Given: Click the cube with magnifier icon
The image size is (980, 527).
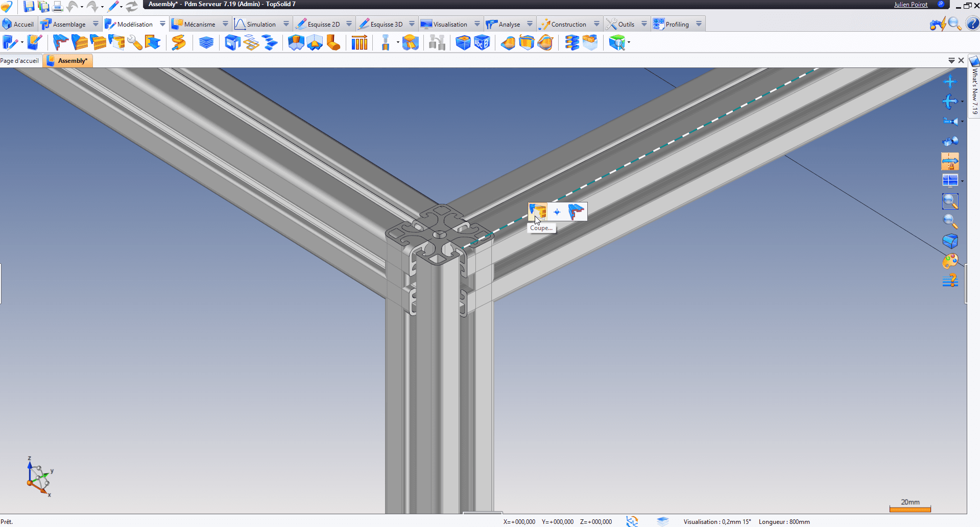Looking at the screenshot, I should pyautogui.click(x=617, y=42).
